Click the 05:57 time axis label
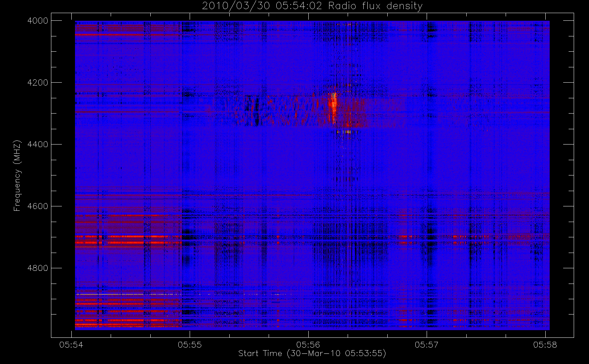589x364 pixels. [427, 345]
